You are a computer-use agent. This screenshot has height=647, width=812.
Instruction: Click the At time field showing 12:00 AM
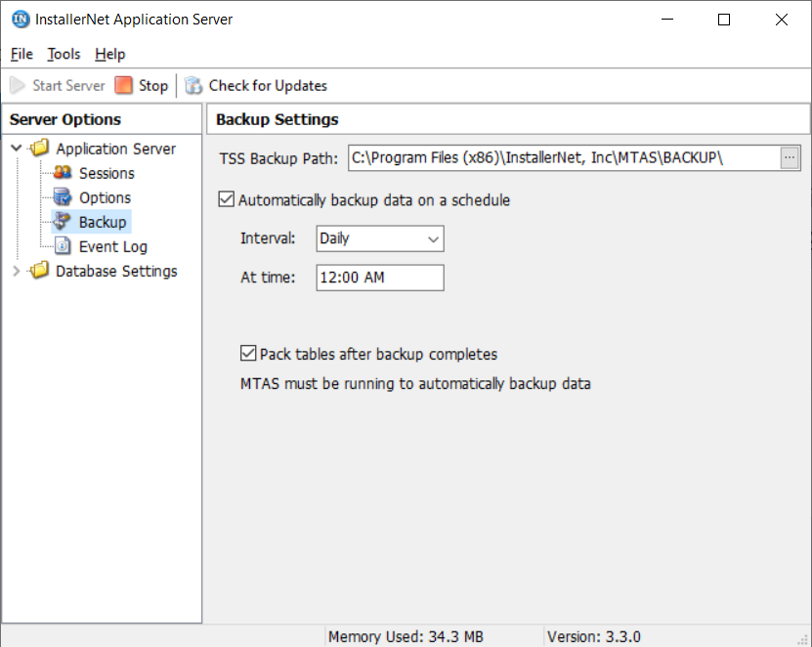tap(380, 278)
